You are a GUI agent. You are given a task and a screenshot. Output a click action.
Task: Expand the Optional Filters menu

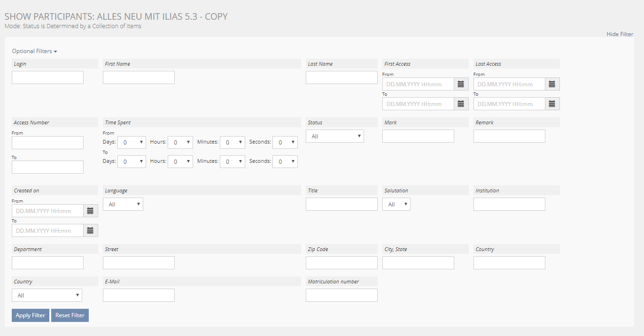click(34, 51)
